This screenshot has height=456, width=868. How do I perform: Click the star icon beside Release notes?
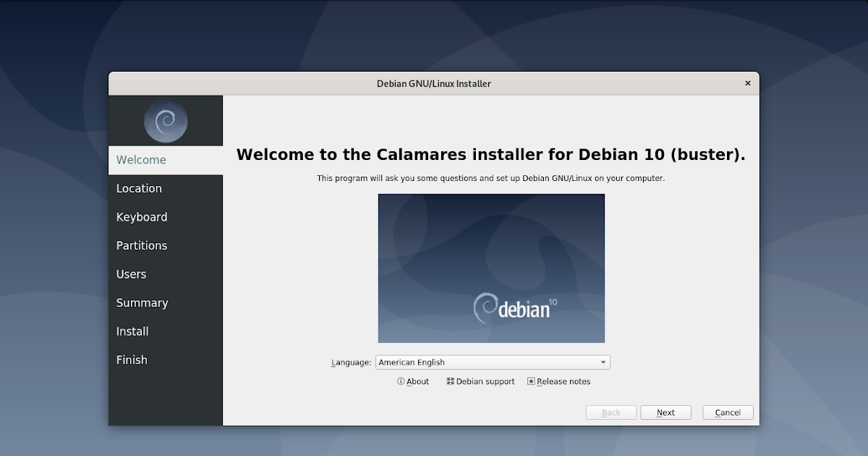tap(530, 381)
